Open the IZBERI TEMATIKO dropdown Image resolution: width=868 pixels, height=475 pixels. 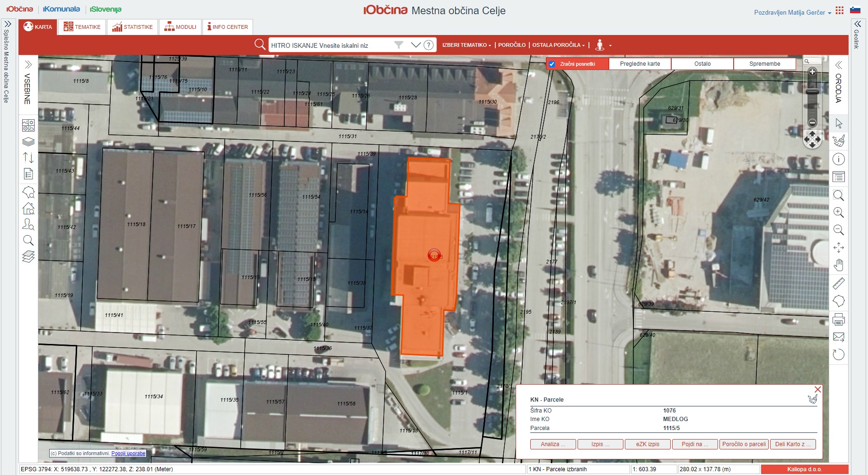tap(466, 45)
